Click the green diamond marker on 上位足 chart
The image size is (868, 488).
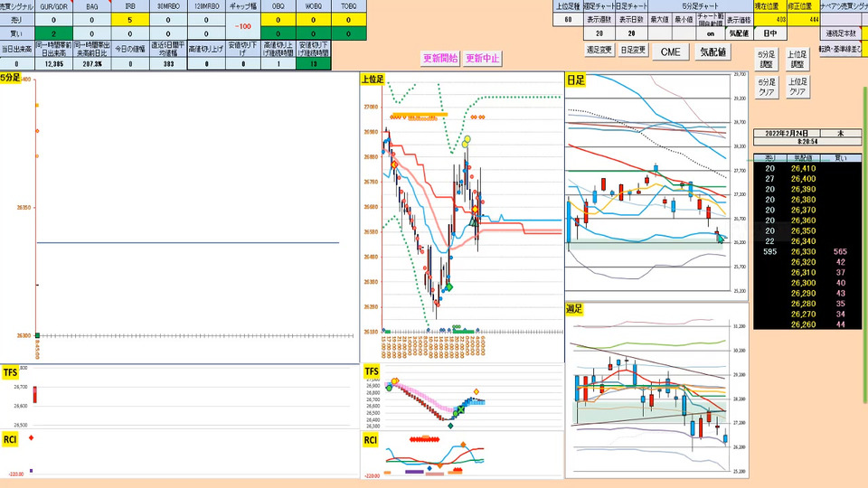449,287
